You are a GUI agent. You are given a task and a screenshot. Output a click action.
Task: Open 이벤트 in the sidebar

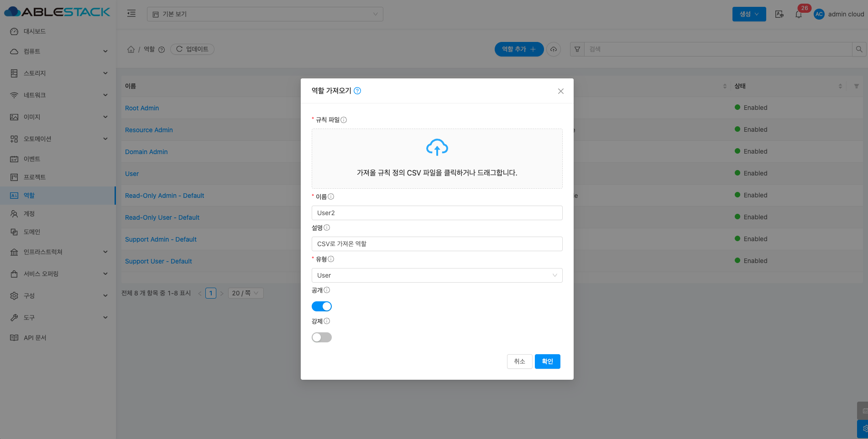(x=58, y=159)
